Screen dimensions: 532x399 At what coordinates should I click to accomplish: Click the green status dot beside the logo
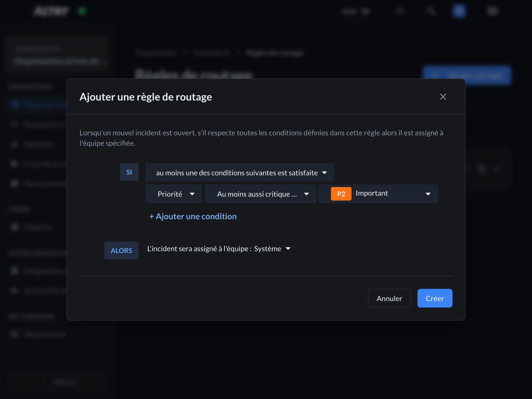(82, 11)
